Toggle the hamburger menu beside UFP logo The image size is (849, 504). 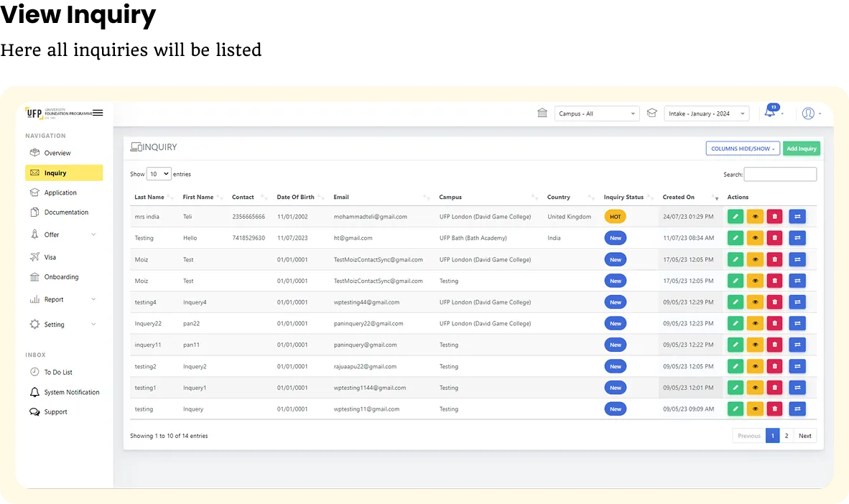coord(98,113)
